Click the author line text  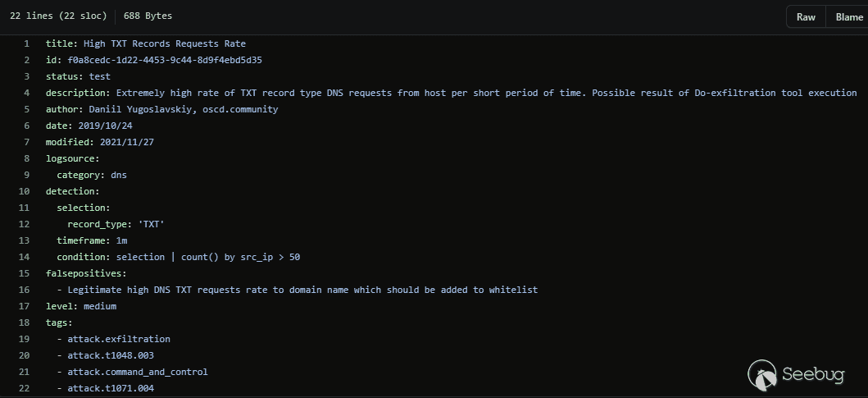[162, 109]
